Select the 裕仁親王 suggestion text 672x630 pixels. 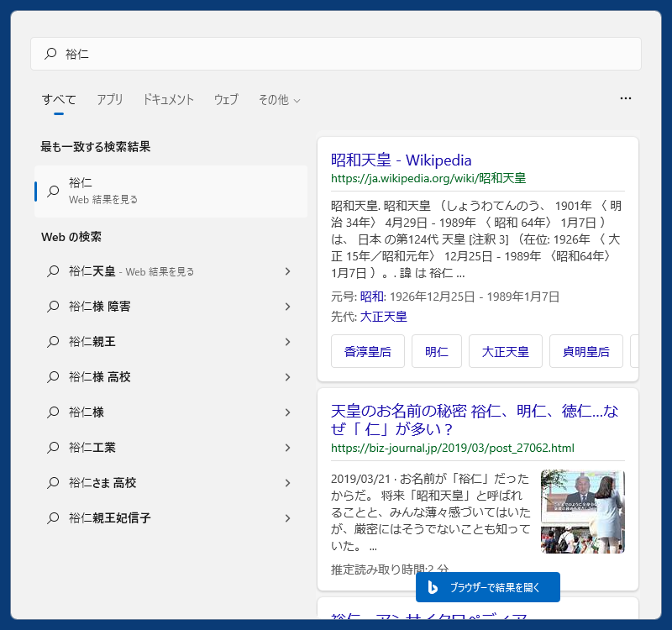click(x=92, y=342)
